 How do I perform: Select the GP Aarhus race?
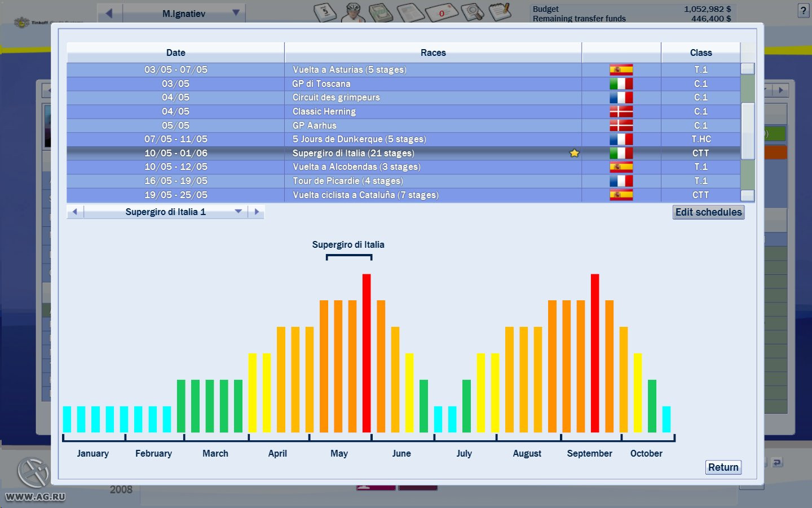click(314, 125)
